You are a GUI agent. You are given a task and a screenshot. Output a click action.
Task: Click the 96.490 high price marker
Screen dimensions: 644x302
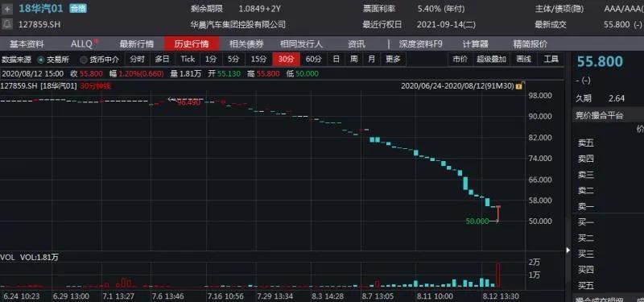point(188,102)
